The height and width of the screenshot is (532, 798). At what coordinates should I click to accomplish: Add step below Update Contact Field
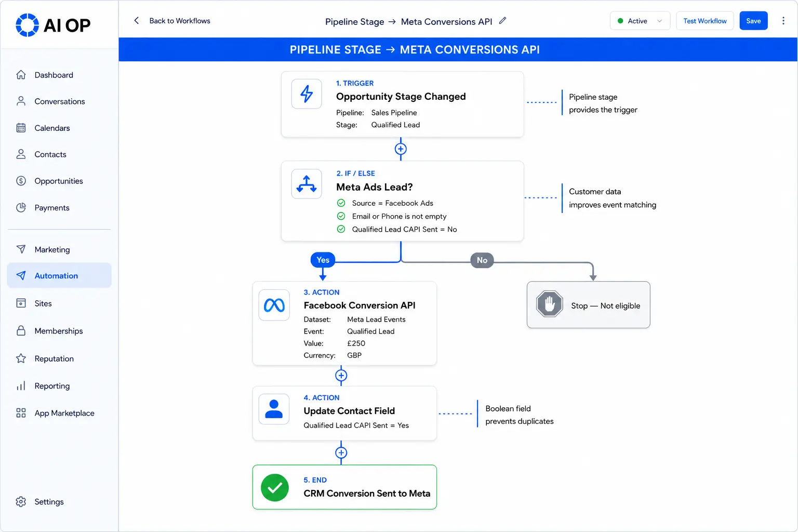point(341,453)
